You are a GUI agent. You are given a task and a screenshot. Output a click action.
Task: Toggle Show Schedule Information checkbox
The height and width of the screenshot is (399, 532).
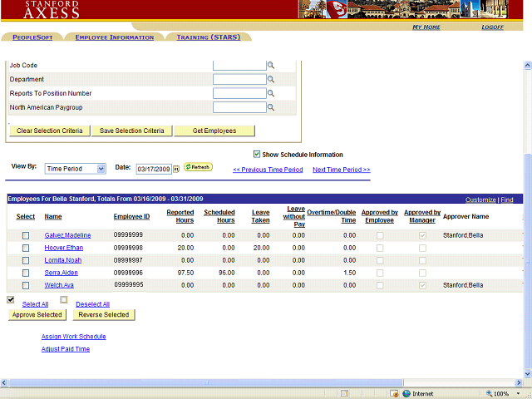[257, 155]
